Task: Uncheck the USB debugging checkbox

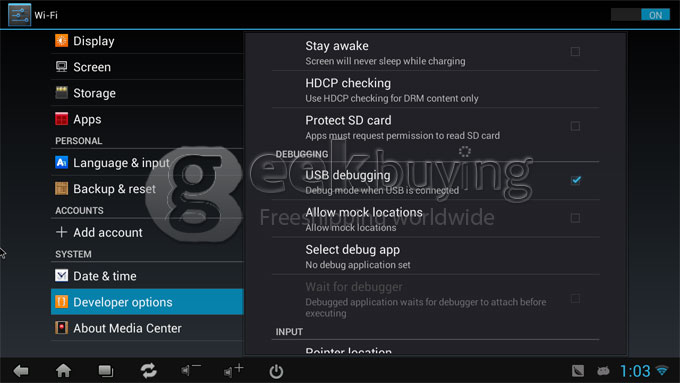Action: 575,180
